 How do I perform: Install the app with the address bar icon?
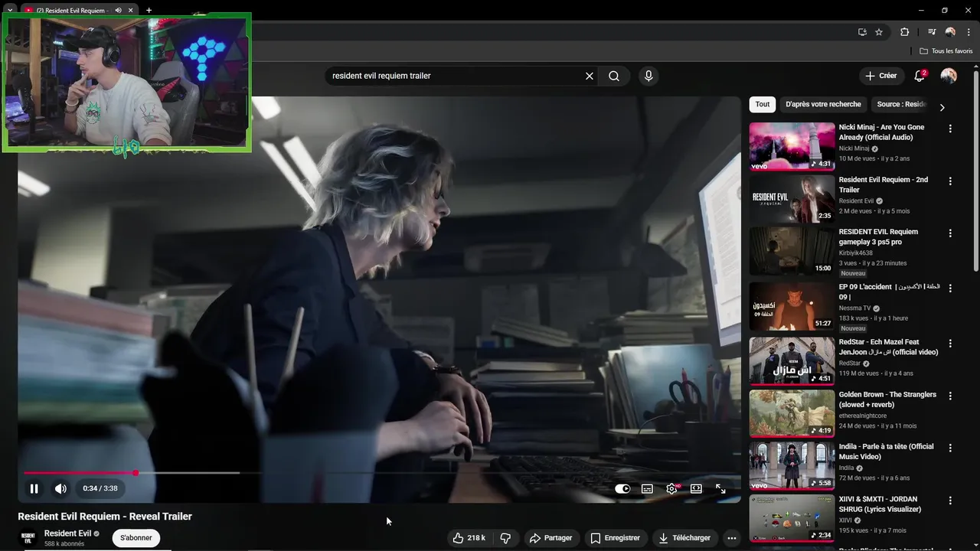(x=862, y=32)
